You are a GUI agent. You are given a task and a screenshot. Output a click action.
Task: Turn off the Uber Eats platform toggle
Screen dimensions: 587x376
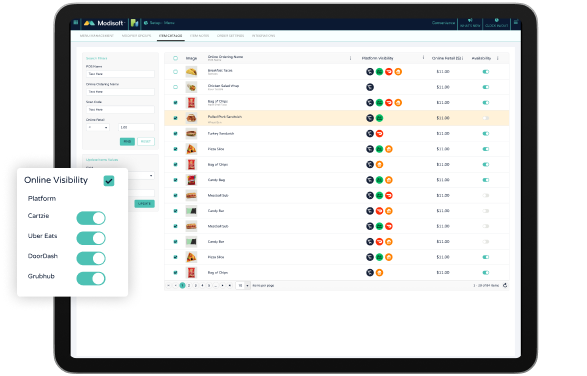click(91, 238)
